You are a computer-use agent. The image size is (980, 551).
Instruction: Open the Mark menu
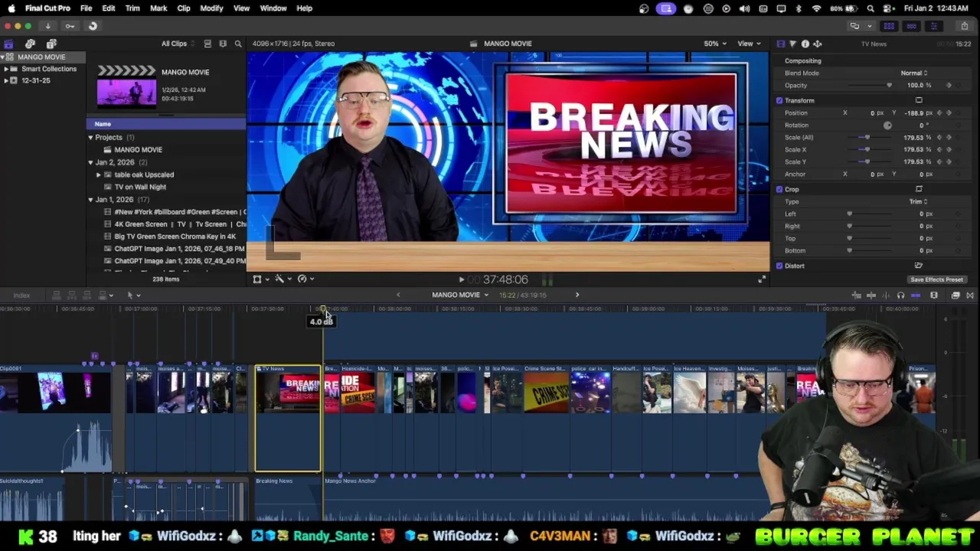tap(158, 8)
